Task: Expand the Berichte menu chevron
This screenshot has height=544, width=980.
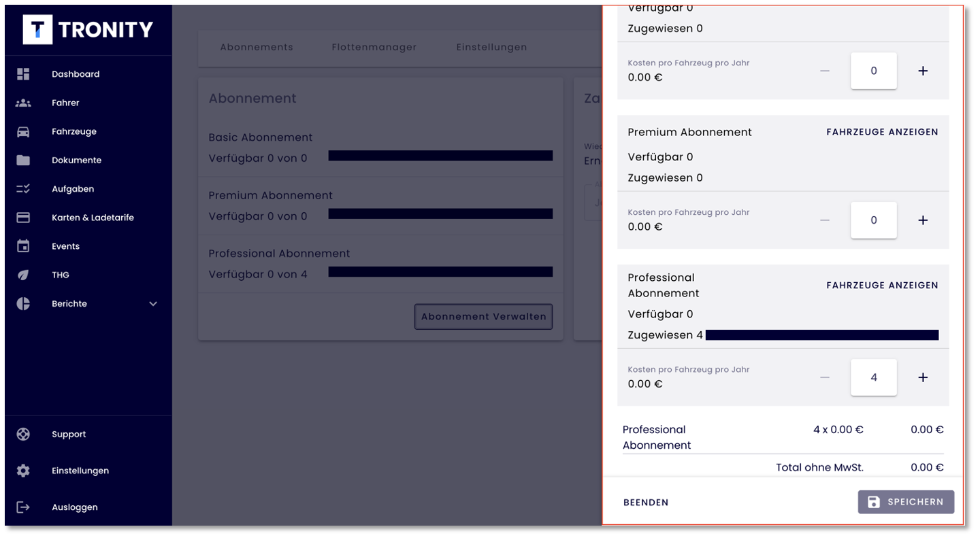Action: [153, 304]
